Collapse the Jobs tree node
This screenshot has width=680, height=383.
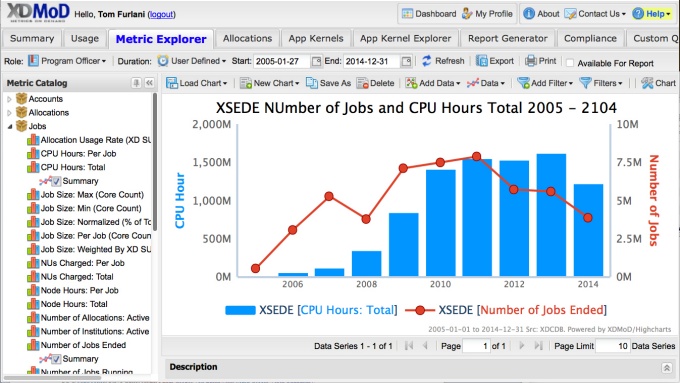click(10, 126)
